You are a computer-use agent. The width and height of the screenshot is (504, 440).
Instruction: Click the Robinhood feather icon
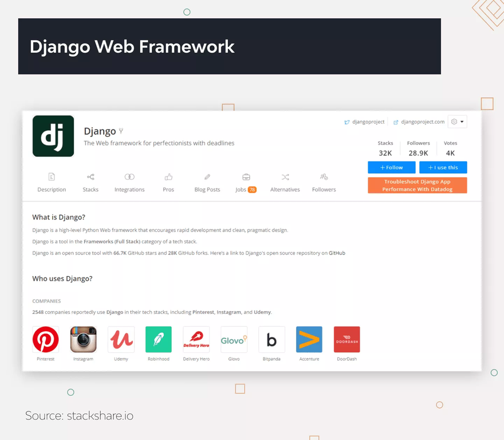159,340
